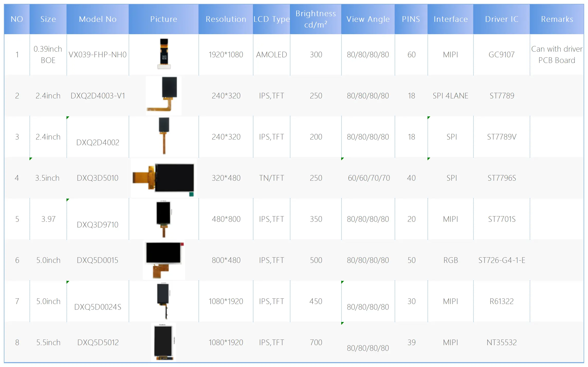Image resolution: width=588 pixels, height=367 pixels.
Task: Select model cell VX039-FHP-NH0
Action: pyautogui.click(x=98, y=55)
